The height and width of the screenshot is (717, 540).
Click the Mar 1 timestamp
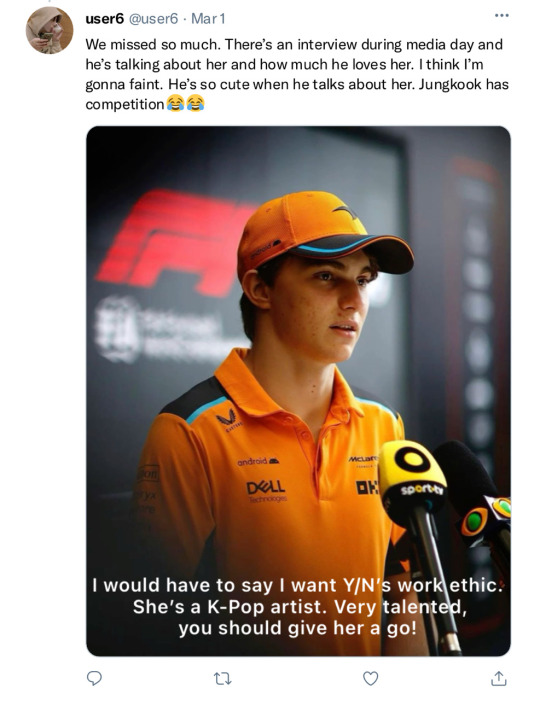pyautogui.click(x=208, y=19)
